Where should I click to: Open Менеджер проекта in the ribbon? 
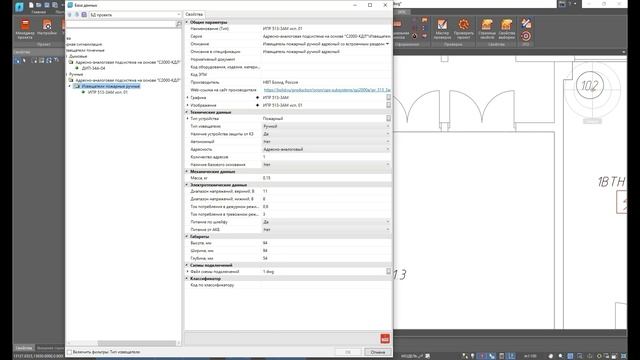click(x=25, y=29)
